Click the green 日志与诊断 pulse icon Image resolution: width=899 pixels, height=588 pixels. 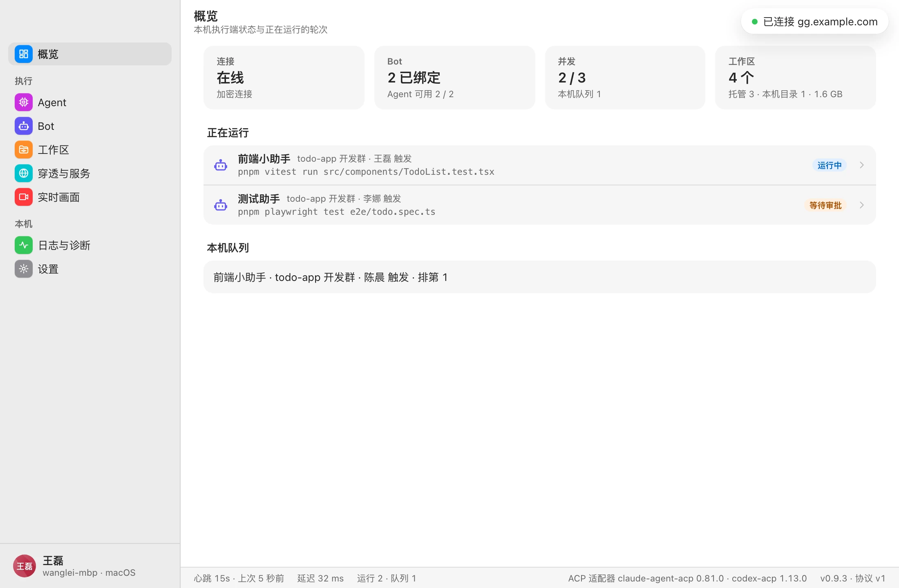pyautogui.click(x=24, y=245)
